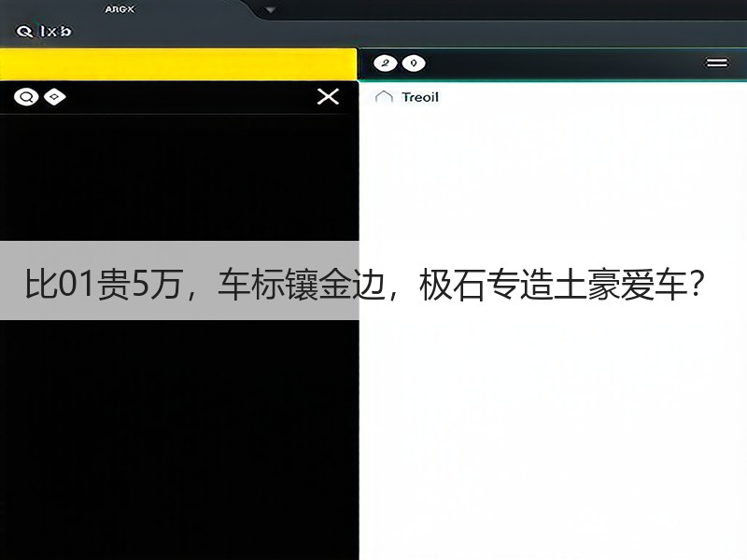Viewport: 747px width, 560px height.
Task: Click the second round icon in the dark toolbar
Action: 414,63
